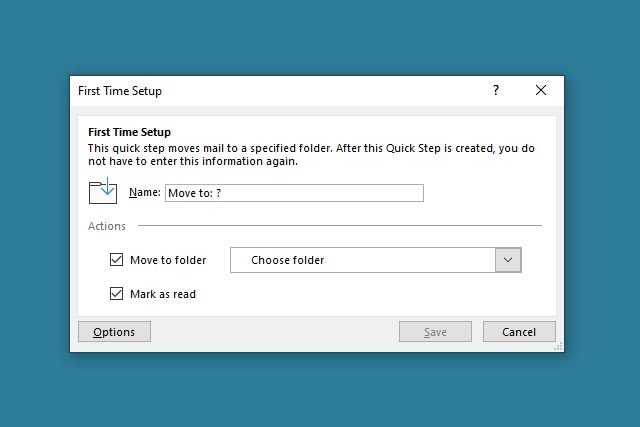Click the Name field containing 'Move to: ?'
640x427 pixels.
click(x=294, y=193)
